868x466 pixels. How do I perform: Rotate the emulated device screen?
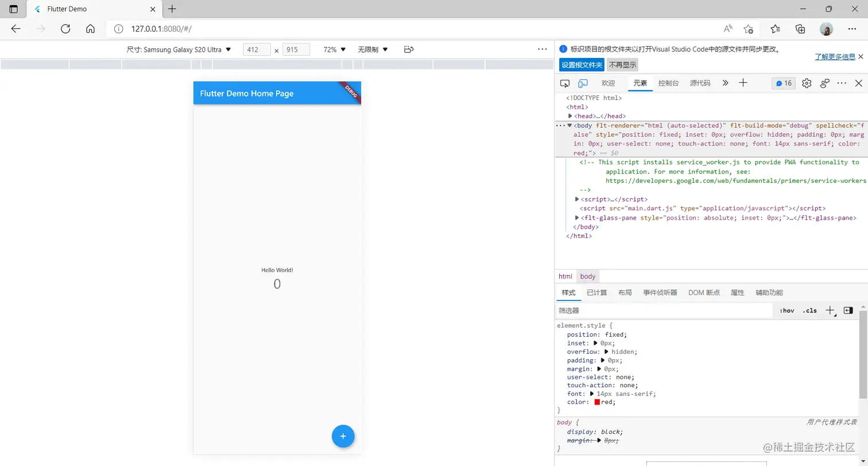pos(409,49)
